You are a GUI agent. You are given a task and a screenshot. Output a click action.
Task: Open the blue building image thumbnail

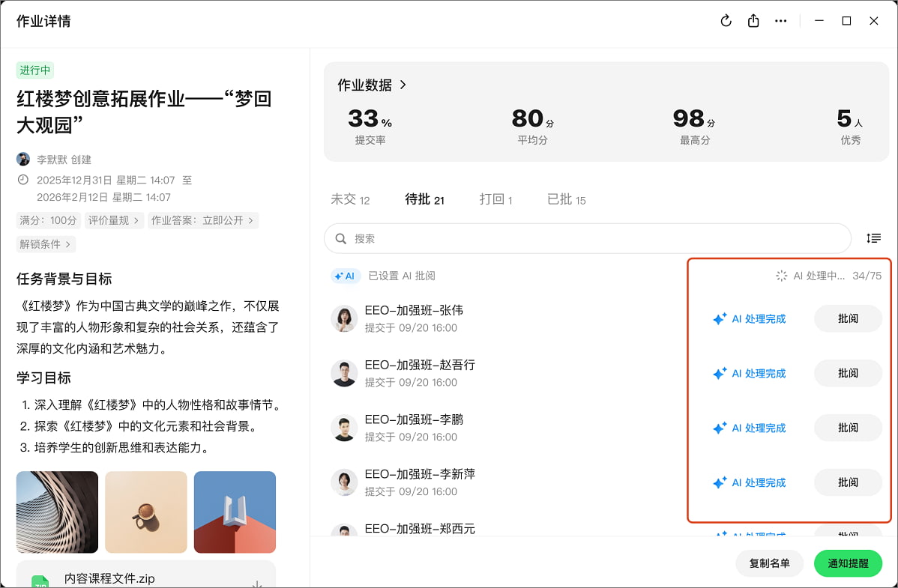[x=235, y=512]
